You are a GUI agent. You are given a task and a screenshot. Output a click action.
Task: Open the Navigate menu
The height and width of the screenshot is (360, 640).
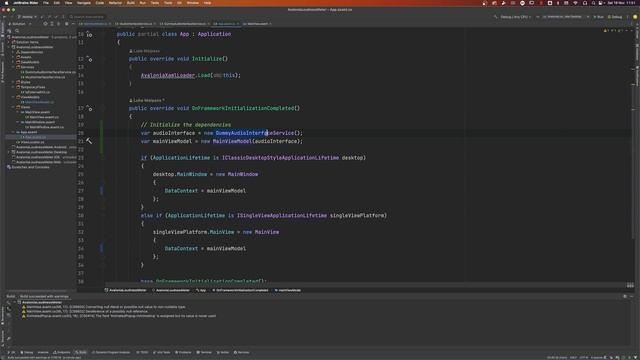click(84, 3)
